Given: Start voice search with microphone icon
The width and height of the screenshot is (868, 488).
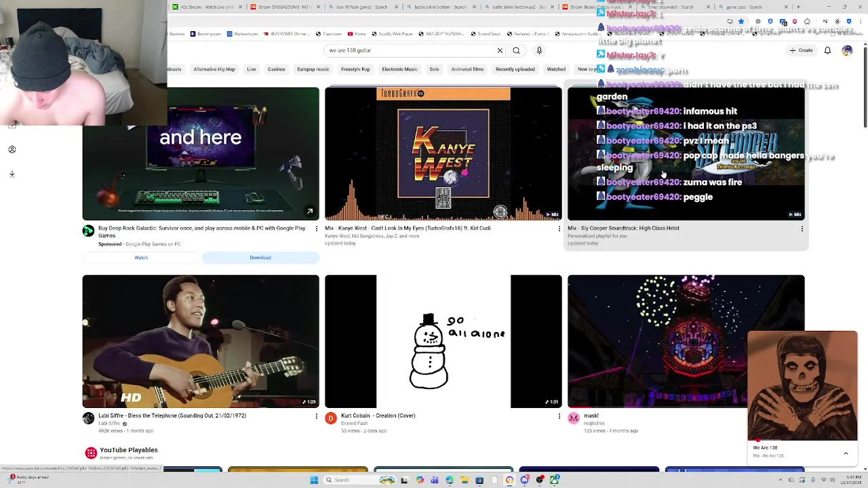Looking at the screenshot, I should point(539,50).
